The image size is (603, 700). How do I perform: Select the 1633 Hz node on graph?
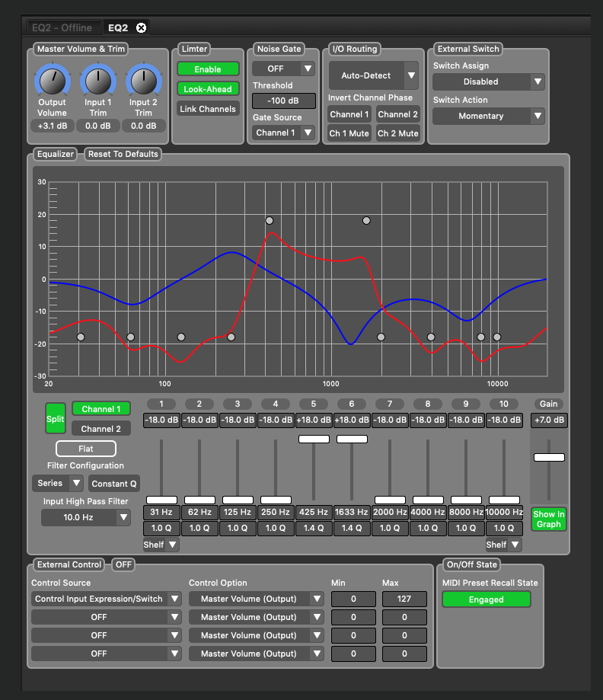pyautogui.click(x=366, y=220)
